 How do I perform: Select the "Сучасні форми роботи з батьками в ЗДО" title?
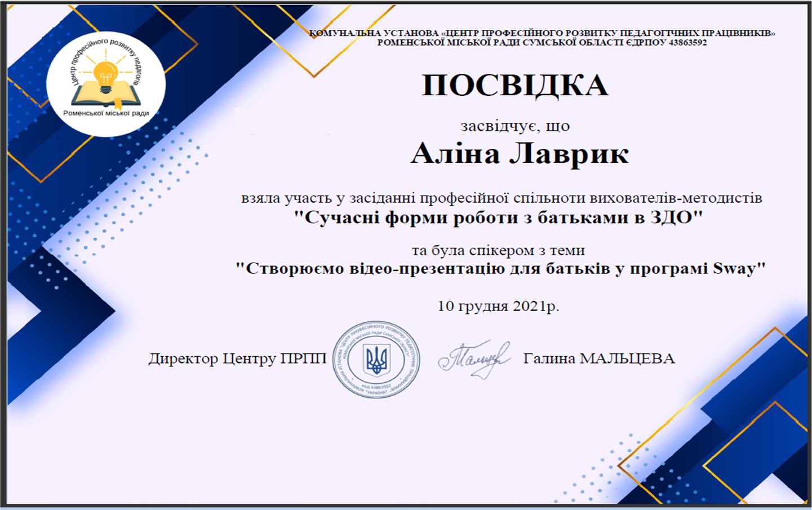[499, 218]
